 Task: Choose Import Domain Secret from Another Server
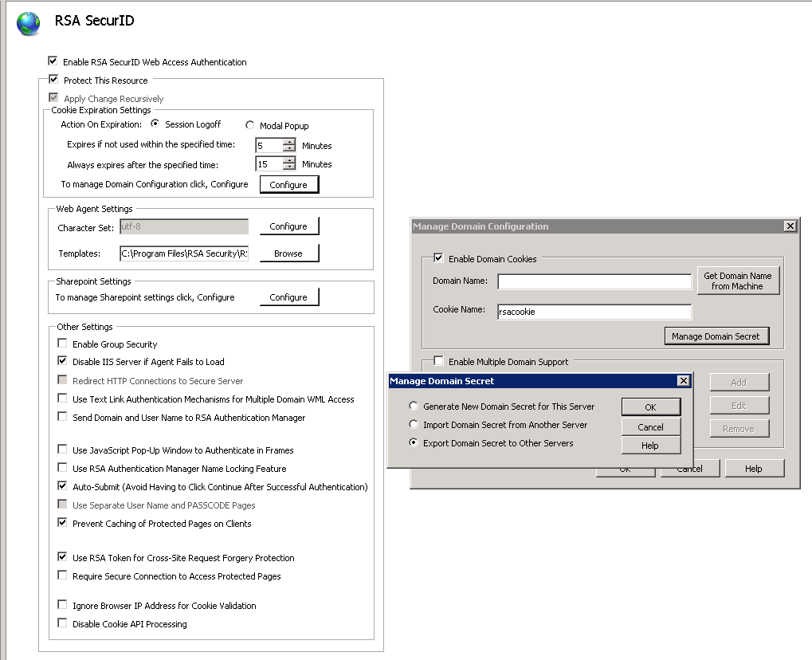click(414, 425)
